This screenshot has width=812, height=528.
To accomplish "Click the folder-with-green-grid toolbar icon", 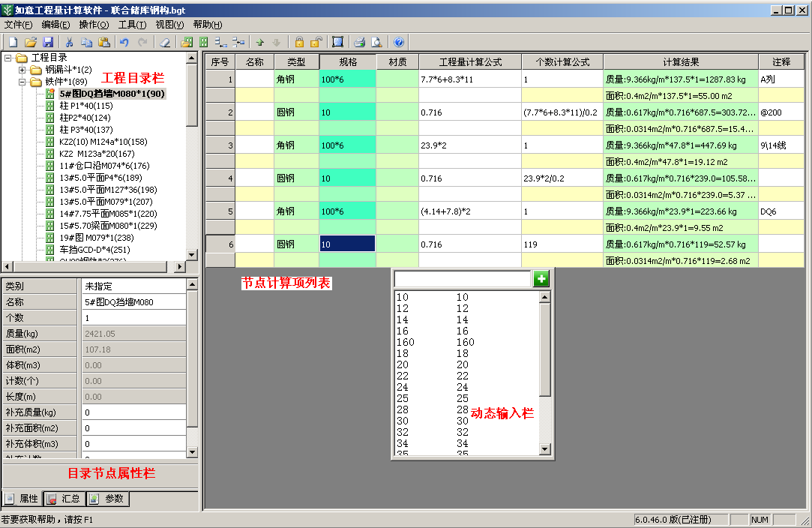I will pyautogui.click(x=187, y=42).
